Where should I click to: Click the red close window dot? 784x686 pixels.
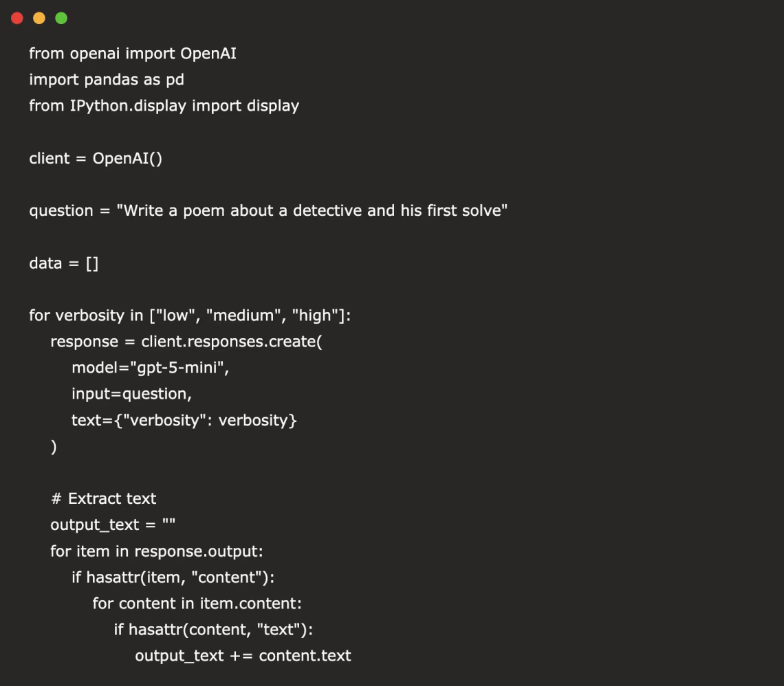click(x=17, y=18)
